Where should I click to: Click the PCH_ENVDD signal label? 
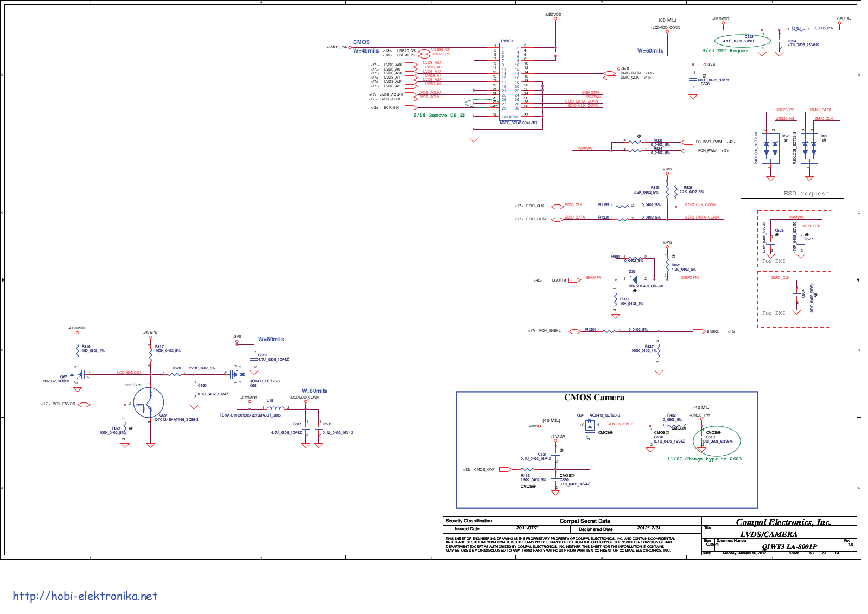[64, 404]
